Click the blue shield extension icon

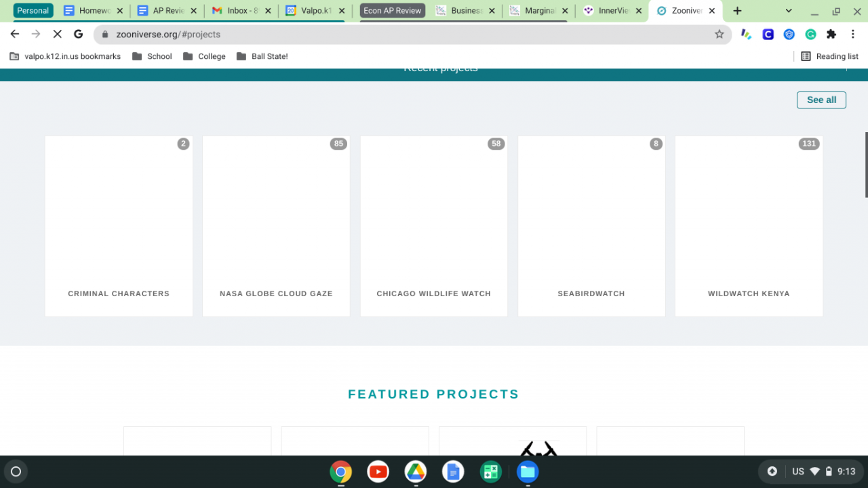(789, 35)
